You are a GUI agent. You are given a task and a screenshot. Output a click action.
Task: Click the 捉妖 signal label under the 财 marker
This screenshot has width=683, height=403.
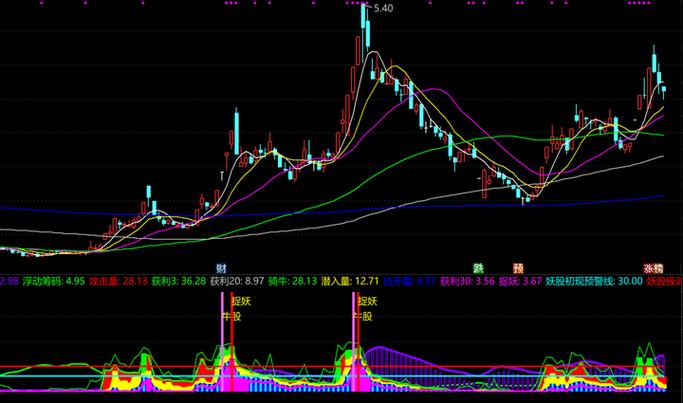tap(241, 301)
